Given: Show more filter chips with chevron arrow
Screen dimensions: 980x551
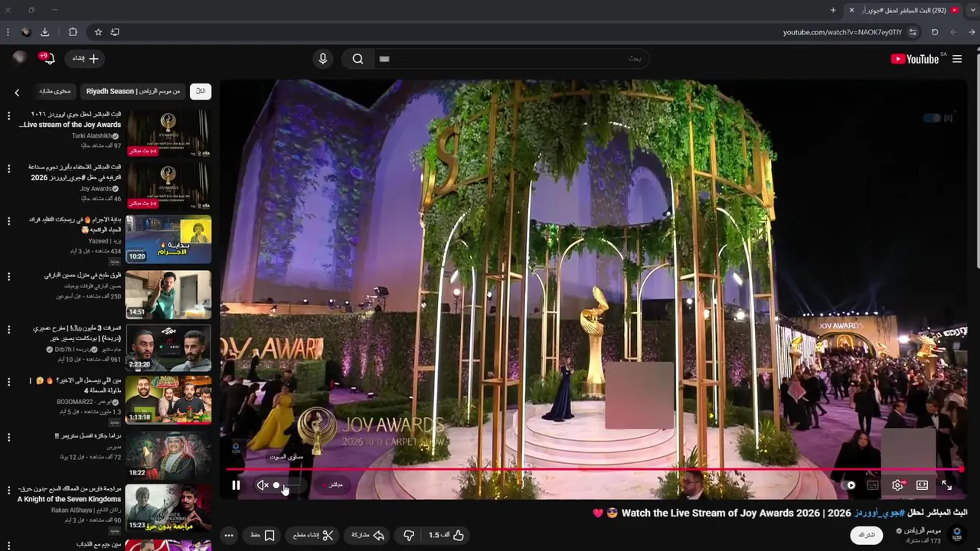Looking at the screenshot, I should click(x=17, y=92).
